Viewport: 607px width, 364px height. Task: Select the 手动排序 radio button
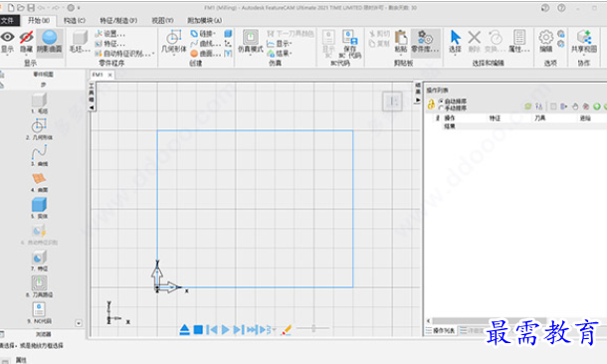pos(441,108)
